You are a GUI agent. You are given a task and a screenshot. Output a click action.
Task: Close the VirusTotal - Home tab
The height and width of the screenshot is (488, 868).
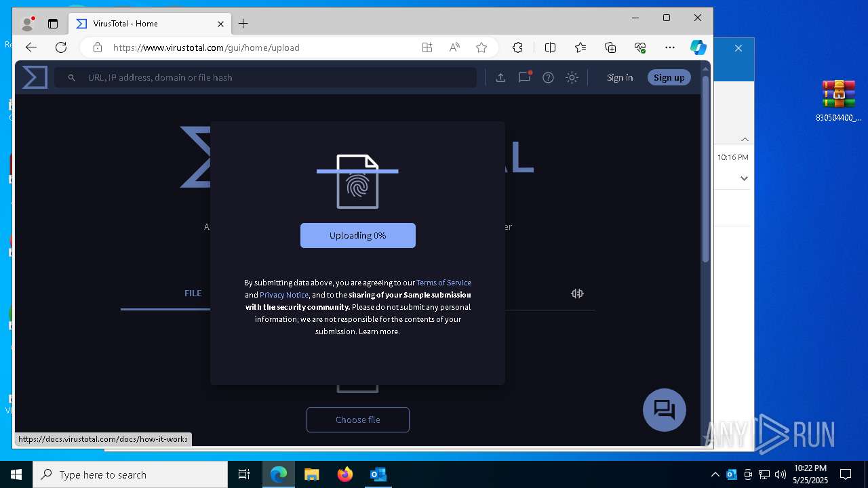point(220,24)
